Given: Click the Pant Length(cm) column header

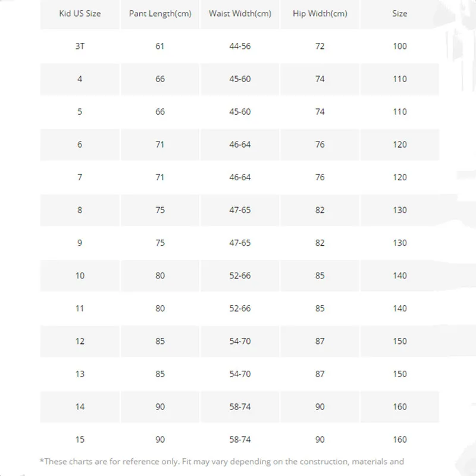Looking at the screenshot, I should (160, 13).
